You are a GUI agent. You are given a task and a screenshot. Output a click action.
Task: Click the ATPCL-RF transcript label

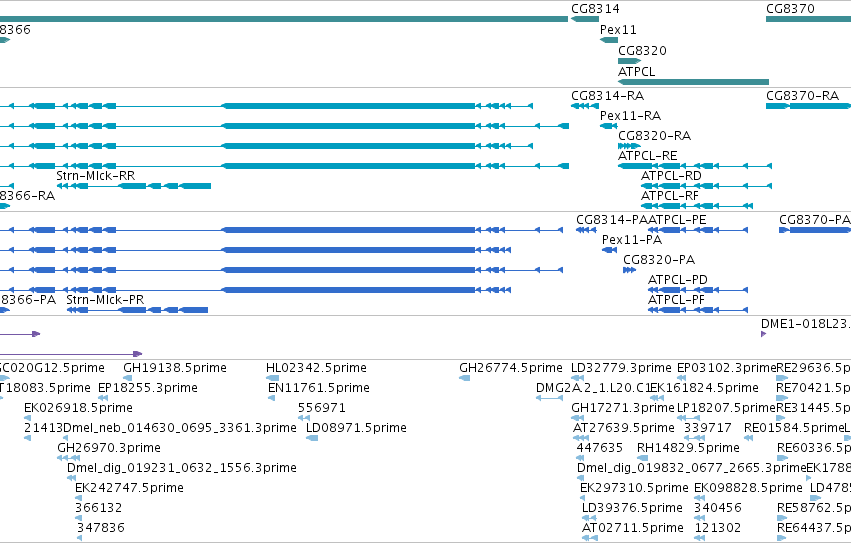[x=670, y=195]
